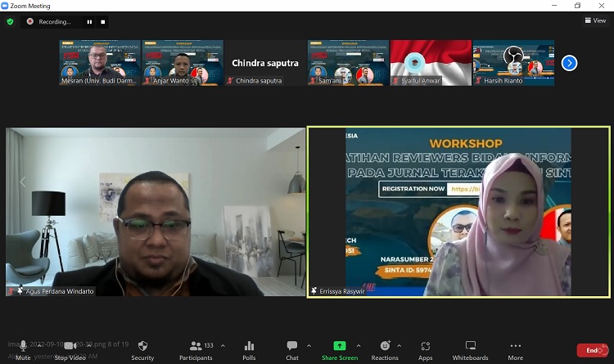This screenshot has width=614, height=364.
Task: Select Syaiful Anwar video thumbnail
Action: (431, 63)
